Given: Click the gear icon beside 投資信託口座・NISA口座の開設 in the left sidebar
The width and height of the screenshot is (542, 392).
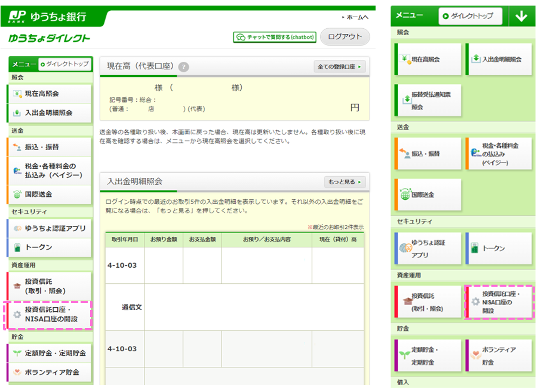Looking at the screenshot, I should 17,314.
